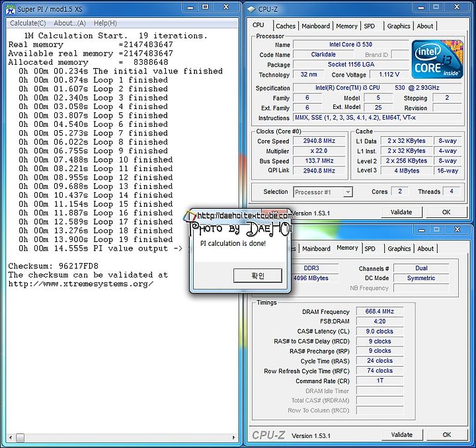The width and height of the screenshot is (476, 448).
Task: Switch to SPD tab in top CPU-Z window
Action: click(370, 26)
